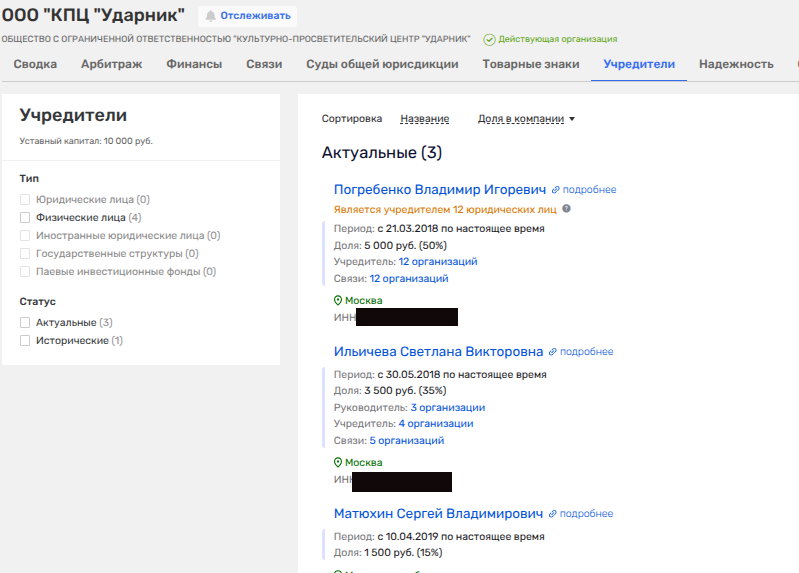The width and height of the screenshot is (799, 573).
Task: Open the Финансы tab
Action: (194, 64)
